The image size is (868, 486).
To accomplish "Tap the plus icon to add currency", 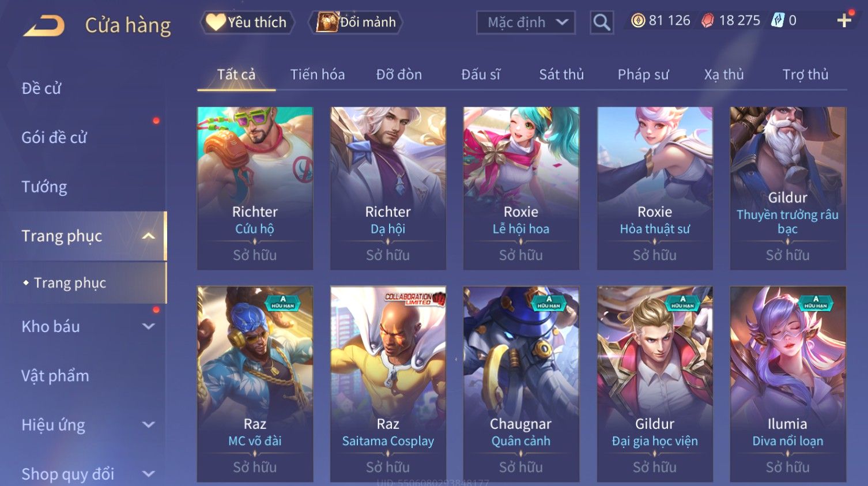I will tap(844, 21).
